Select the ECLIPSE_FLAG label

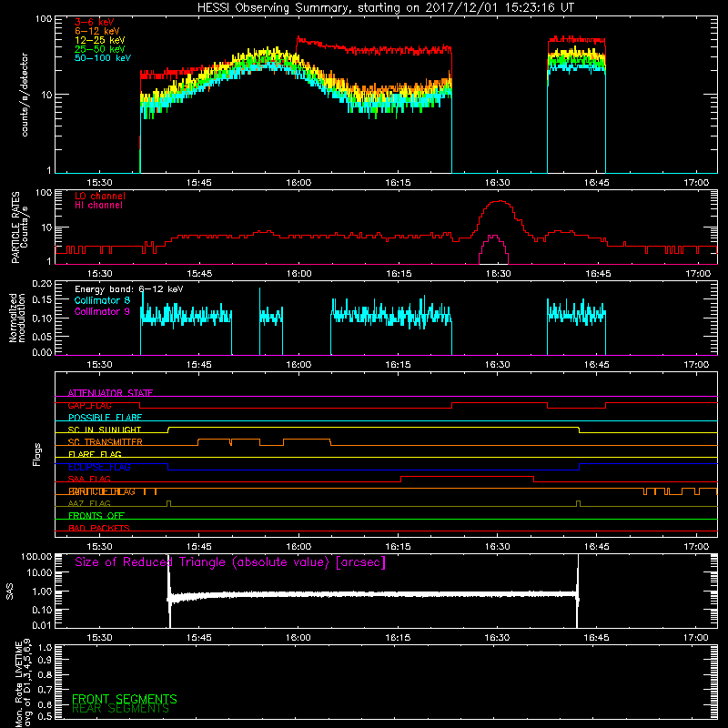[99, 467]
